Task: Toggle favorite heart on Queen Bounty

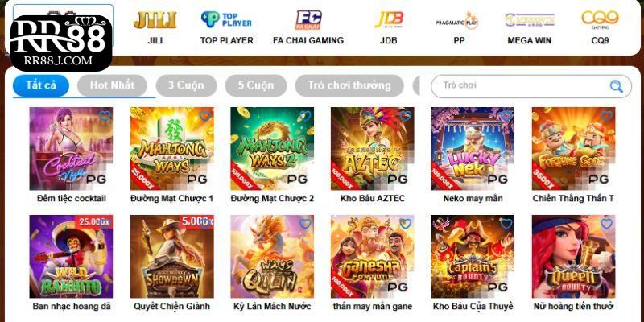Action: 607,224
